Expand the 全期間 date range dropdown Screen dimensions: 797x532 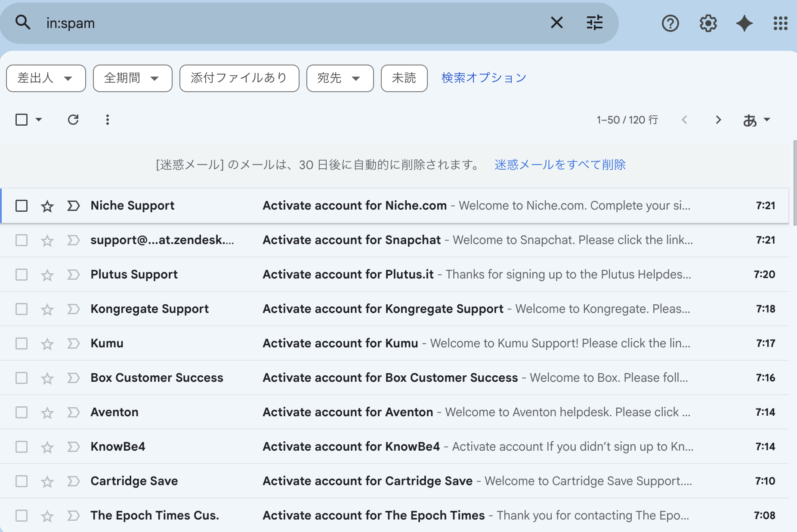(132, 78)
